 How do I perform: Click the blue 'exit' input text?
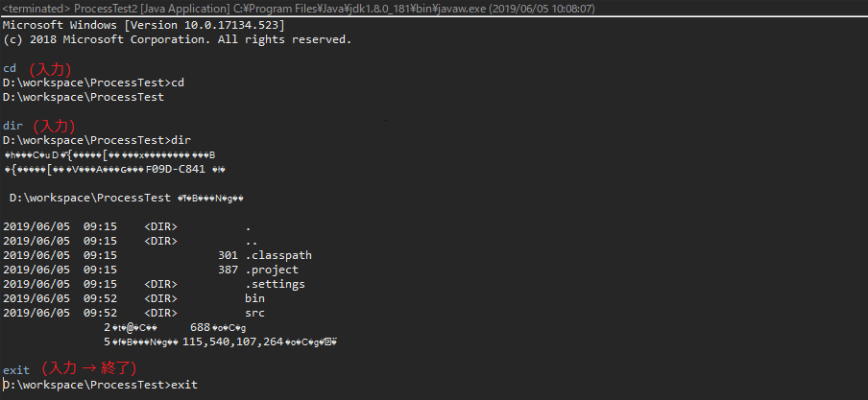[x=16, y=369]
